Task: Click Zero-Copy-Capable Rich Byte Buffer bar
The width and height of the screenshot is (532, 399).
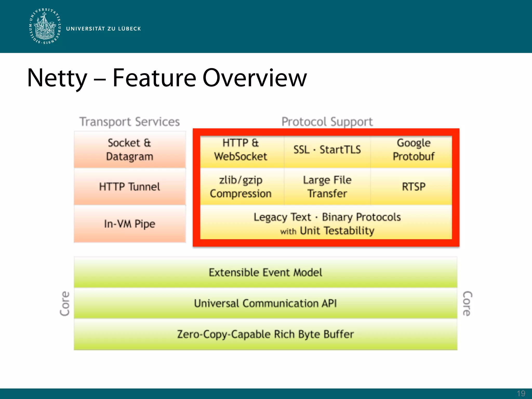Action: point(265,334)
